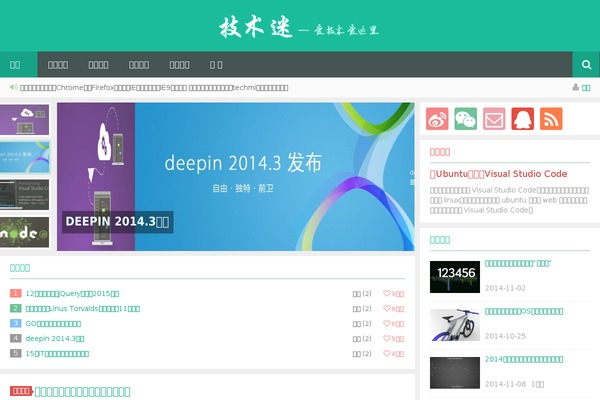Open the deepin 2014.3 list link
Viewport: 600px width, 400px height.
tap(55, 338)
